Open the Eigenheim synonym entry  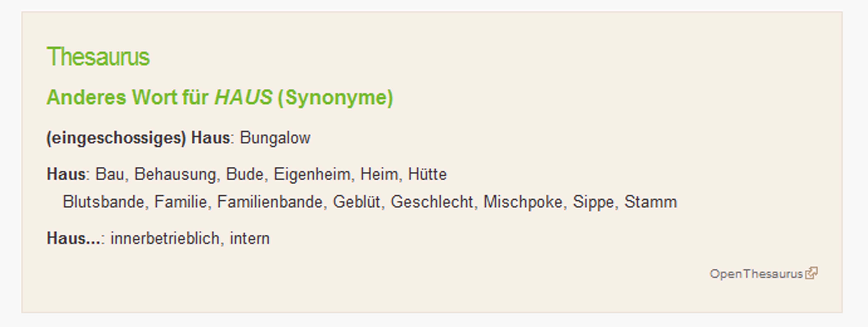[312, 174]
